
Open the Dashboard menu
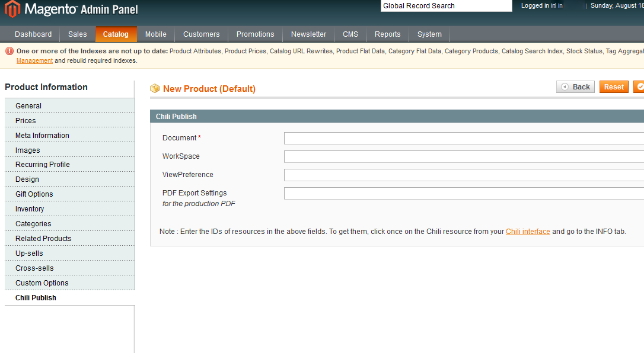(x=33, y=34)
